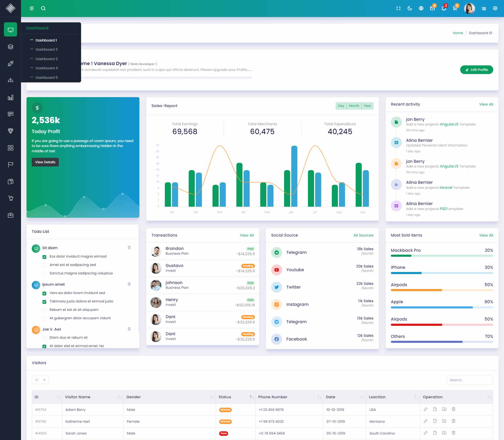Screen dimensions: 504x440
Task: Select Dashboard 3 from submenu
Action: 47,59
